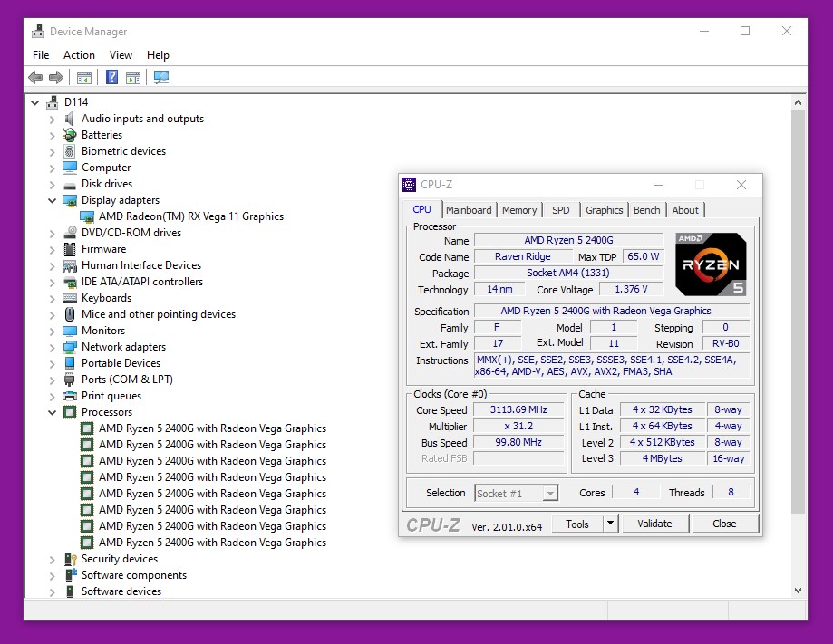Viewport: 833px width, 644px height.
Task: Click the Back arrow toolbar icon
Action: tap(35, 78)
